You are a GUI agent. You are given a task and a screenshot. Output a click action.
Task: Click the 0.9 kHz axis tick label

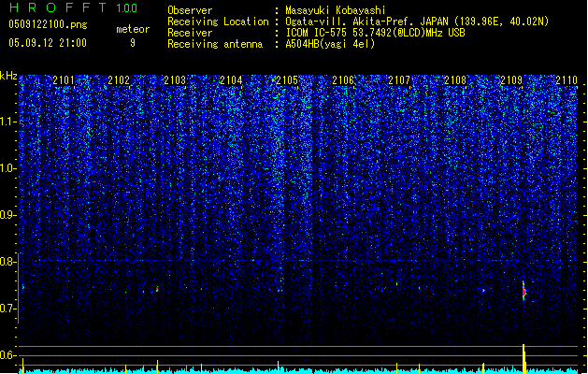[x=7, y=215]
